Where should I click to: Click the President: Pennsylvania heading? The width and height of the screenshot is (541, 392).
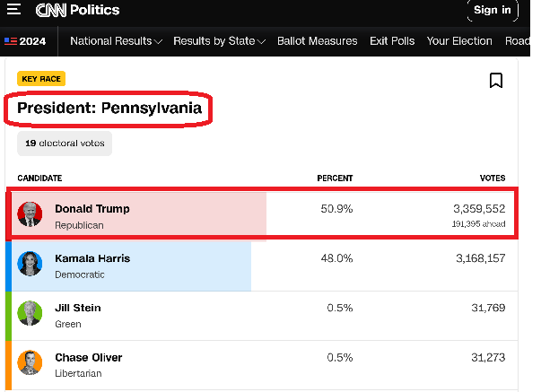point(109,108)
